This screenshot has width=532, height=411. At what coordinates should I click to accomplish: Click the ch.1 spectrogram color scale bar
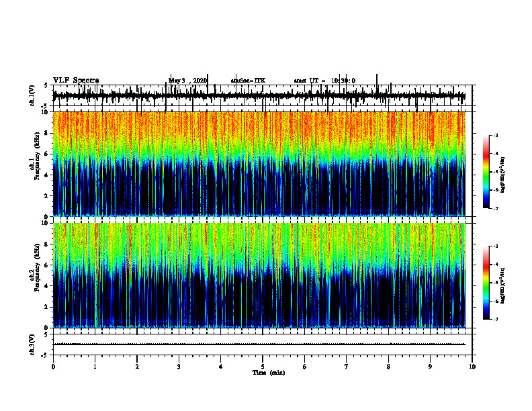click(486, 172)
